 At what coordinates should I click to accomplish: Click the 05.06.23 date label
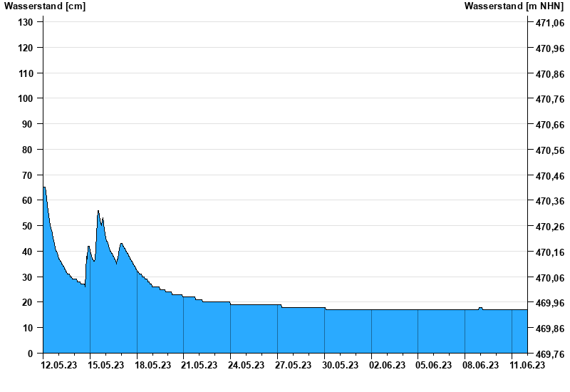pyautogui.click(x=434, y=365)
